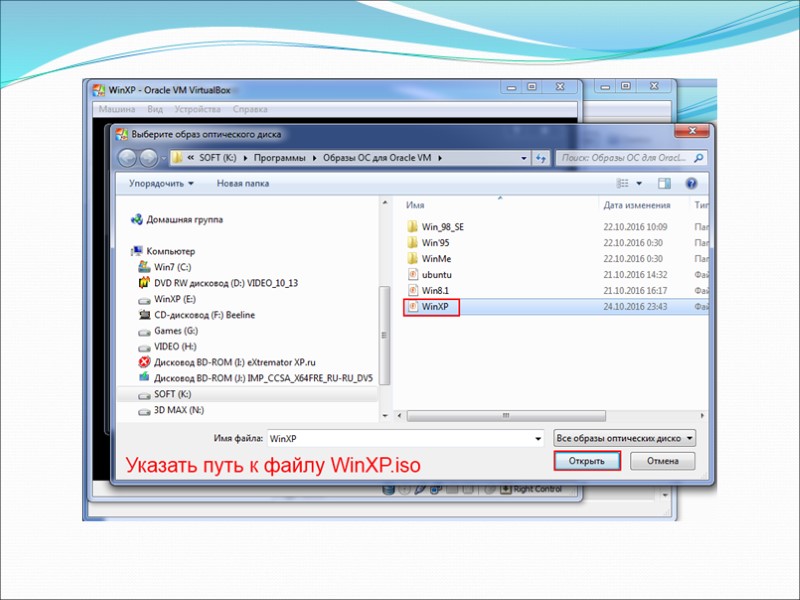Expand address bar history dropdown arrow
This screenshot has width=800, height=600.
pyautogui.click(x=523, y=158)
